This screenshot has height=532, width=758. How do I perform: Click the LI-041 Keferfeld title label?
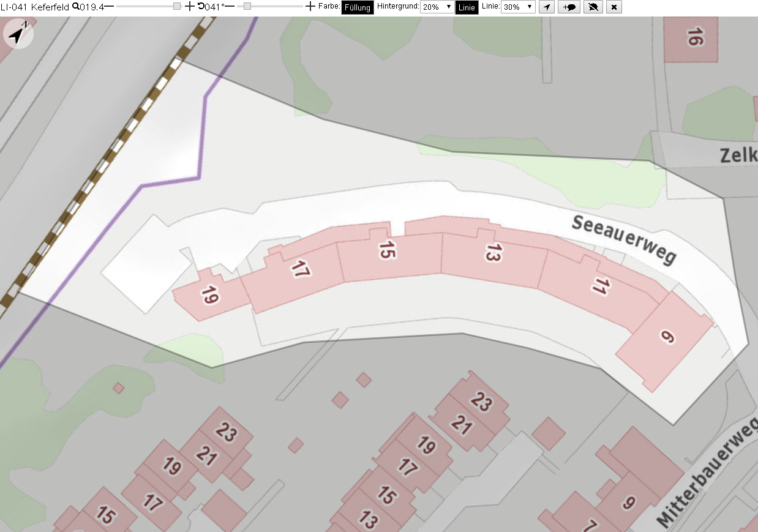35,7
